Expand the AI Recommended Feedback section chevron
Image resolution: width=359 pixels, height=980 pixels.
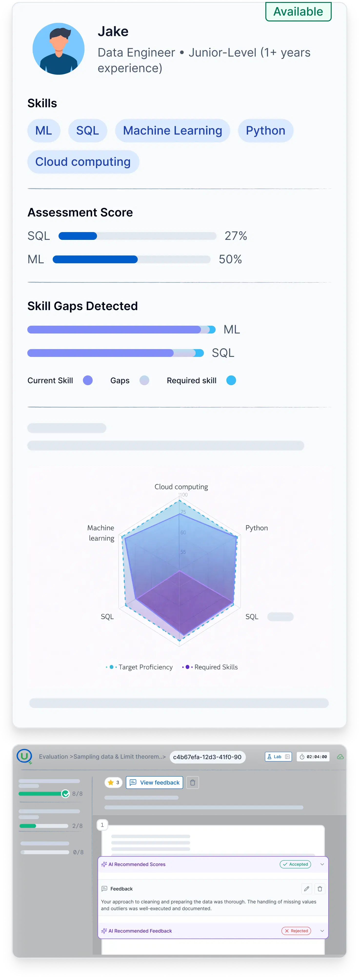322,931
